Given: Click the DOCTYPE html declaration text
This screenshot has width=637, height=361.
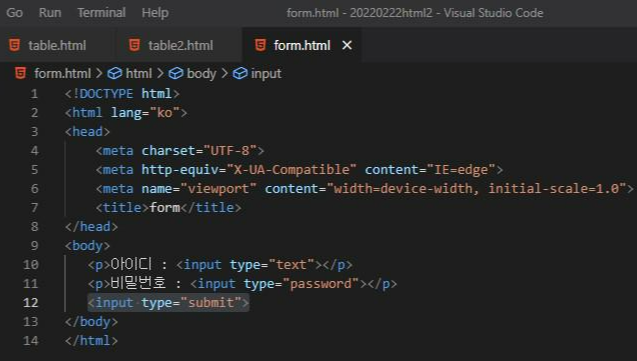Looking at the screenshot, I should (x=122, y=93).
